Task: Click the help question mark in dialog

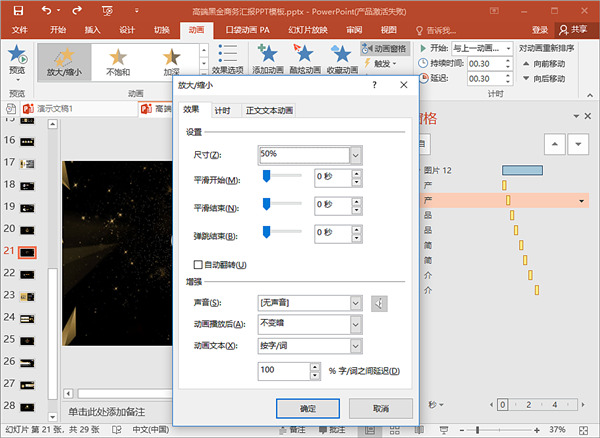Action: 374,85
